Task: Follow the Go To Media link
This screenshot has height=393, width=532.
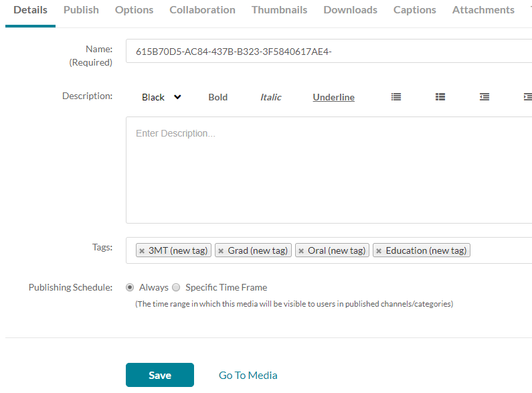Action: pyautogui.click(x=248, y=376)
